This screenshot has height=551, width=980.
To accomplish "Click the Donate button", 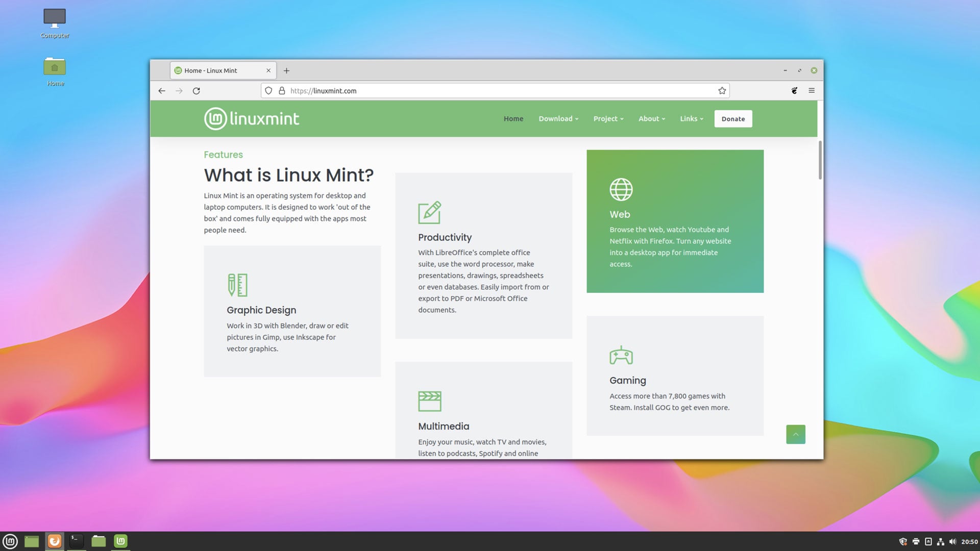I will pyautogui.click(x=733, y=118).
